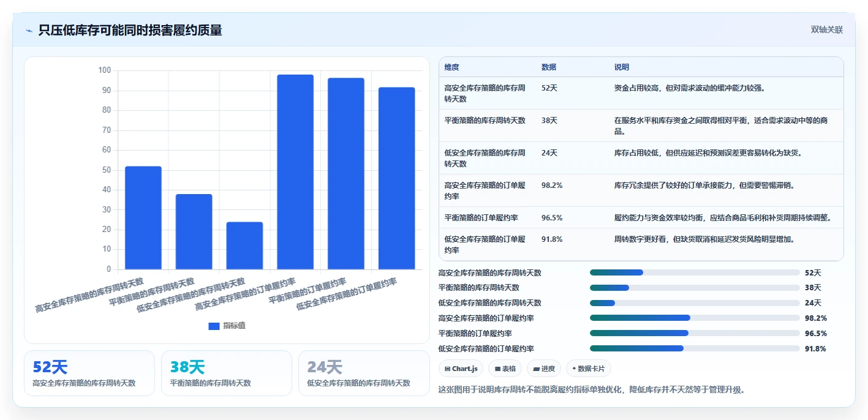Select the 进度 chip
This screenshot has width=868, height=420.
[x=544, y=369]
